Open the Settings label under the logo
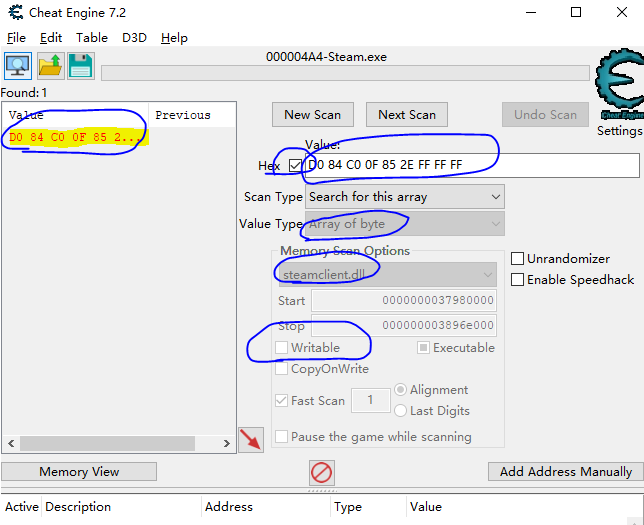The width and height of the screenshot is (644, 525). point(619,131)
